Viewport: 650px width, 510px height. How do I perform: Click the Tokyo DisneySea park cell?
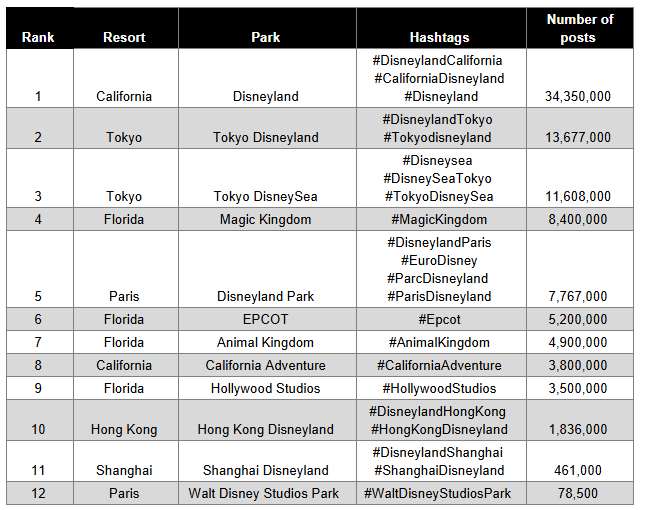coord(267,178)
